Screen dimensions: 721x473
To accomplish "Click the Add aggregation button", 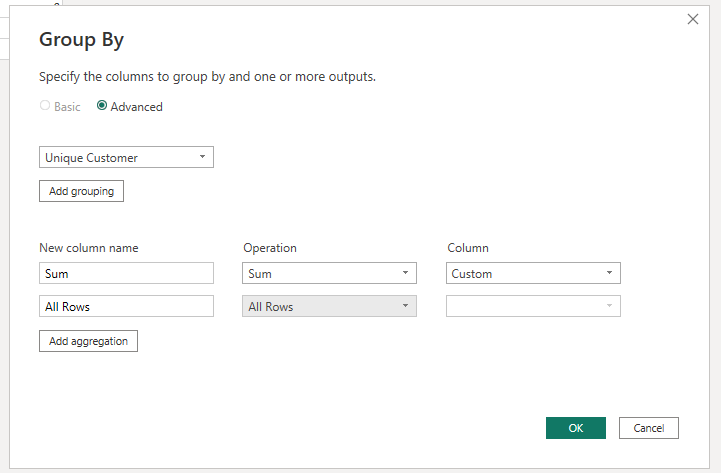I will (88, 341).
